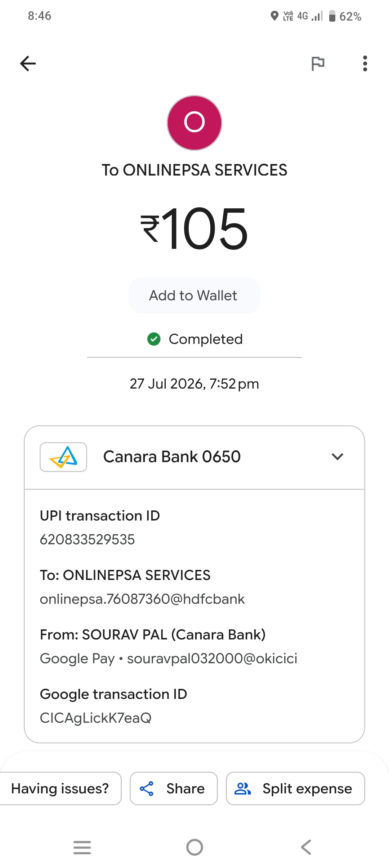This screenshot has height=868, width=389.
Task: Tap the onlinepsa.76087360@hdfcbank UPI address
Action: coord(142,599)
